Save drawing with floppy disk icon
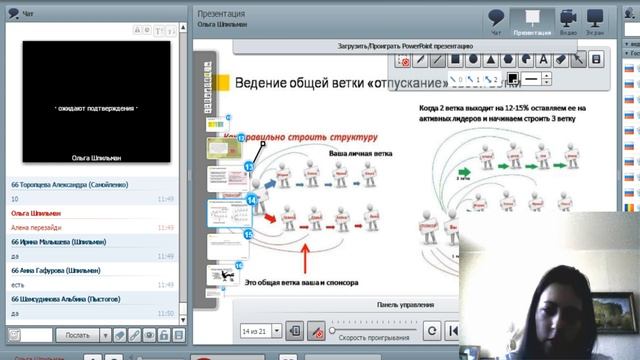Image resolution: width=640 pixels, height=360 pixels. pyautogui.click(x=596, y=60)
